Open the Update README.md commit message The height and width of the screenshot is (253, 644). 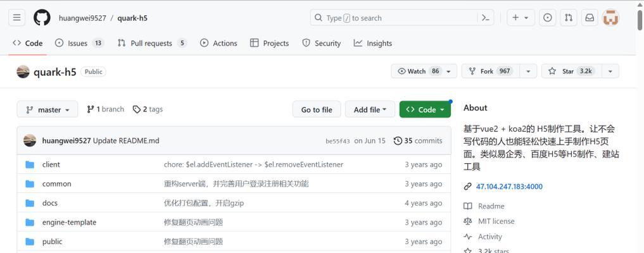tap(126, 140)
